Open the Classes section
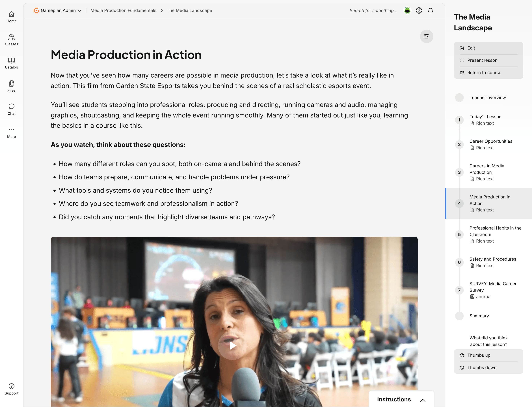The image size is (532, 407). coord(11,40)
